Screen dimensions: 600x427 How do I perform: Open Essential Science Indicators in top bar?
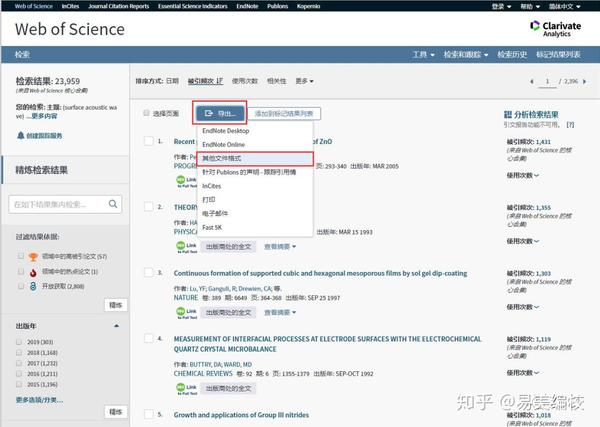click(x=192, y=6)
